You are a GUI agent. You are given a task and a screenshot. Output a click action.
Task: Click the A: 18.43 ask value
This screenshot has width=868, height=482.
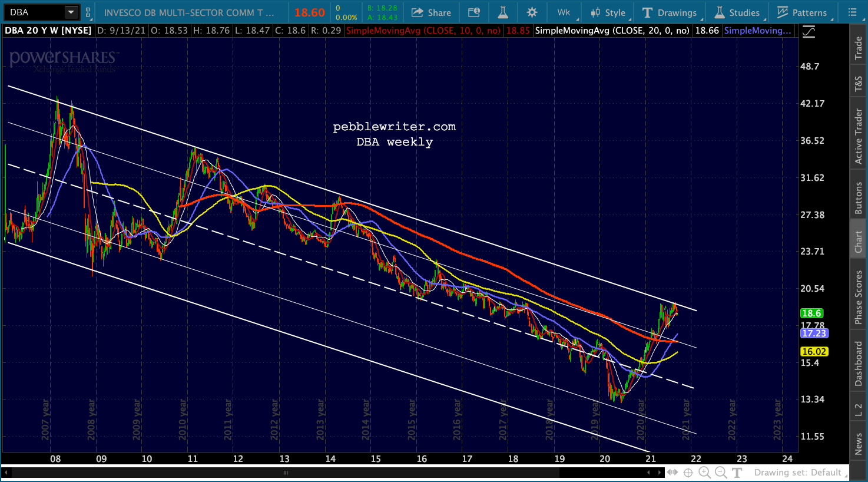(x=382, y=17)
